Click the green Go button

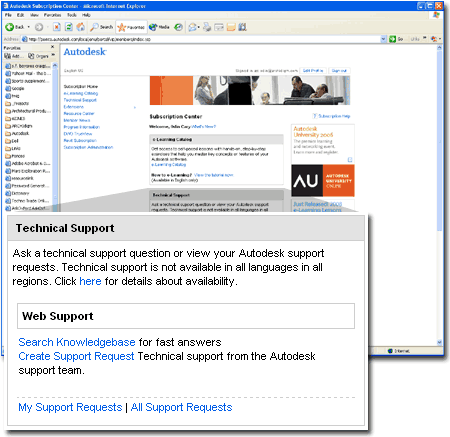pyautogui.click(x=396, y=39)
